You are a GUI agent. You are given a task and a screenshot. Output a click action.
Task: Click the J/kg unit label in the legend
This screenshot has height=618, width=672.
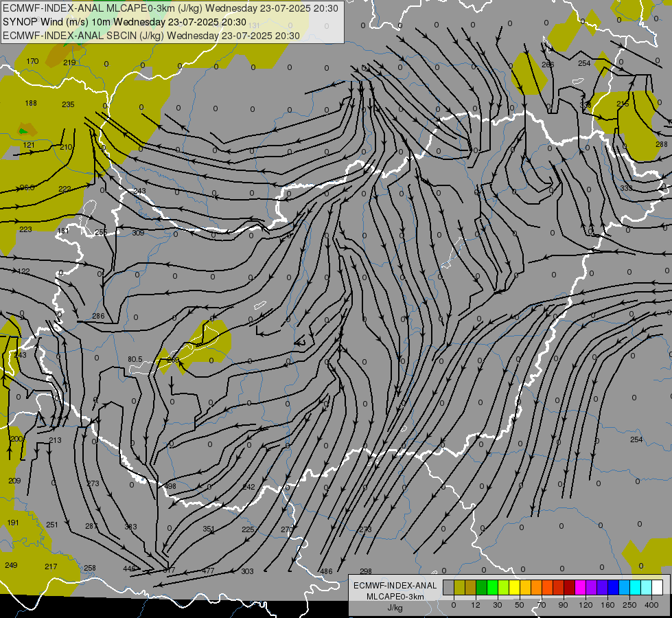pos(395,608)
